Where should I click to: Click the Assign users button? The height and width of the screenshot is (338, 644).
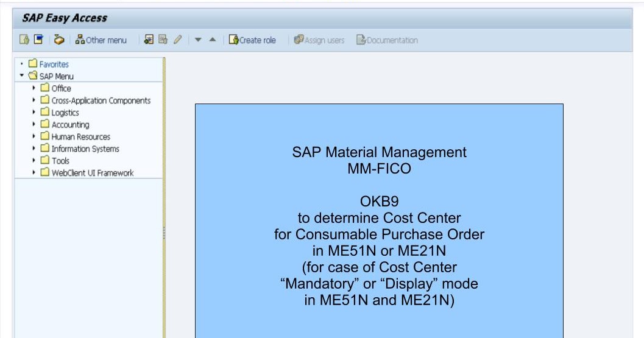click(319, 40)
